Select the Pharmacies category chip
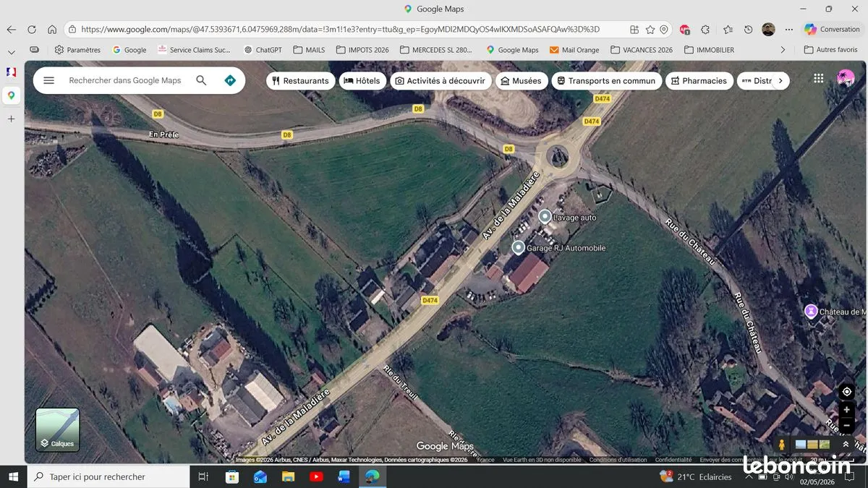868x488 pixels. pyautogui.click(x=699, y=81)
